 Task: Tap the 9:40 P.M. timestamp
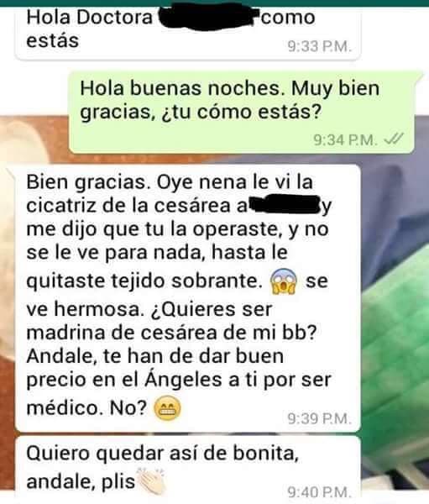tap(319, 491)
